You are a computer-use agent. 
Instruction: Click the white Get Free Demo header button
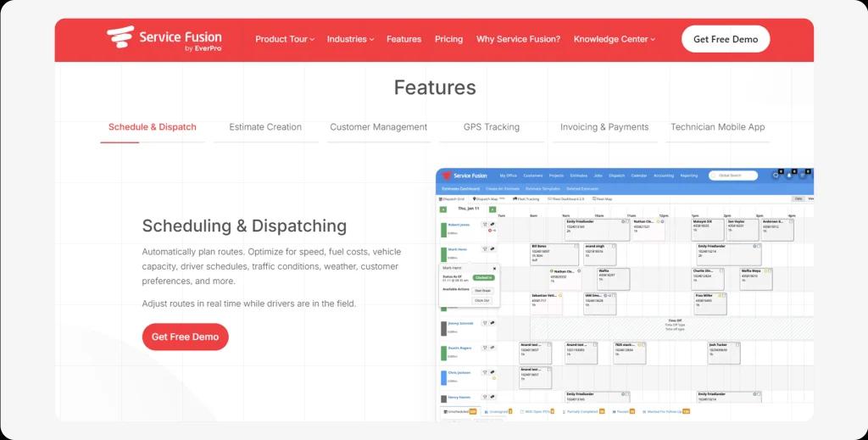[x=726, y=39]
